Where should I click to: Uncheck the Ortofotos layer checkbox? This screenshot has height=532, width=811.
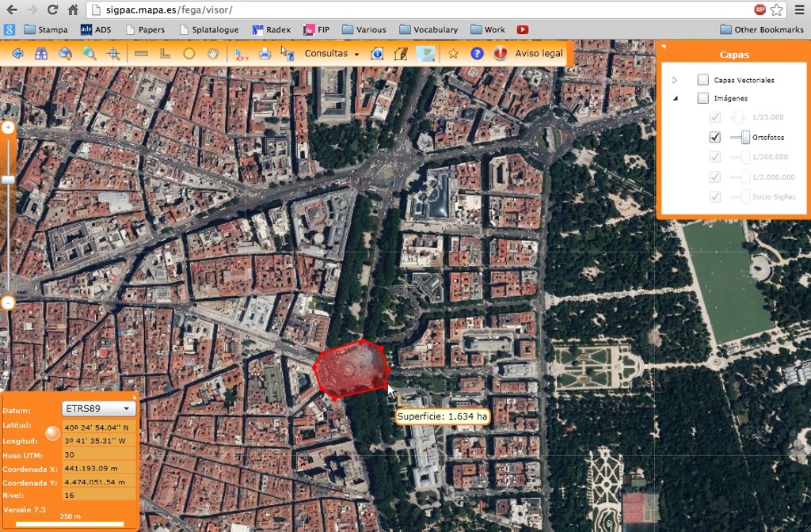[715, 137]
